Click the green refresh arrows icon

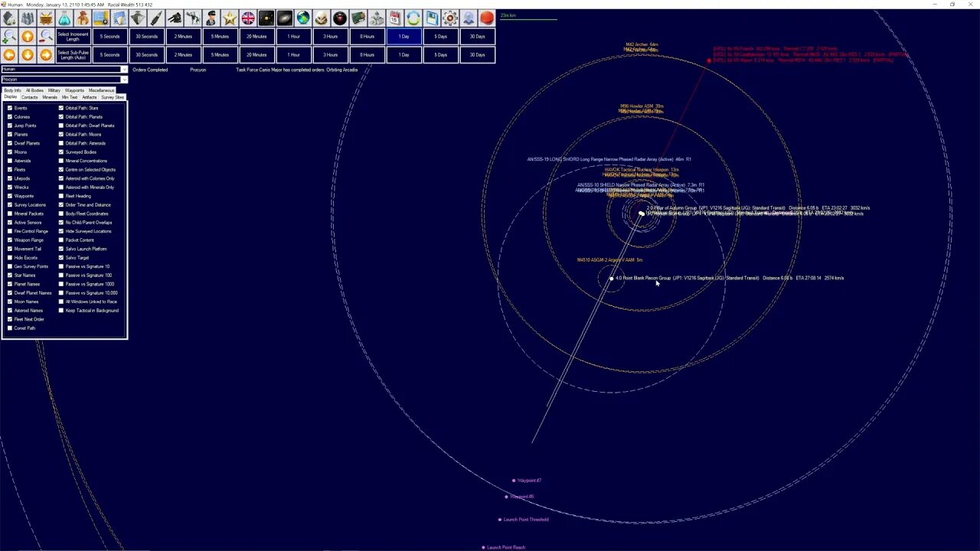413,18
